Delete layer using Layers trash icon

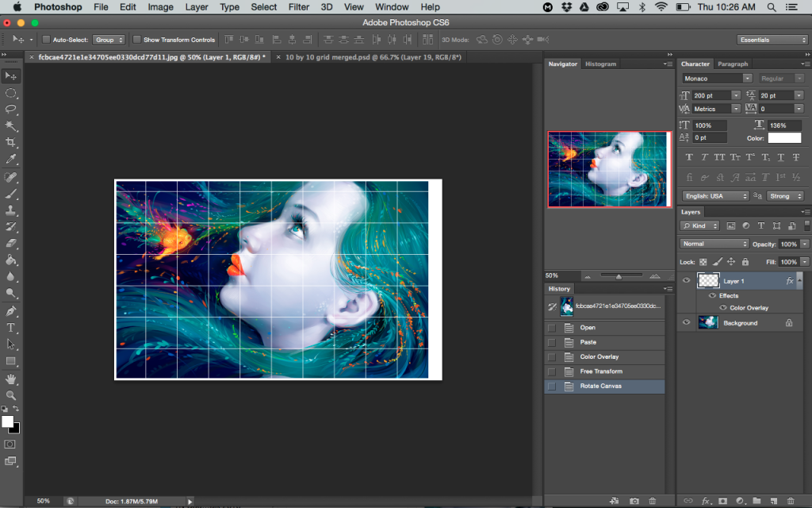tap(791, 501)
